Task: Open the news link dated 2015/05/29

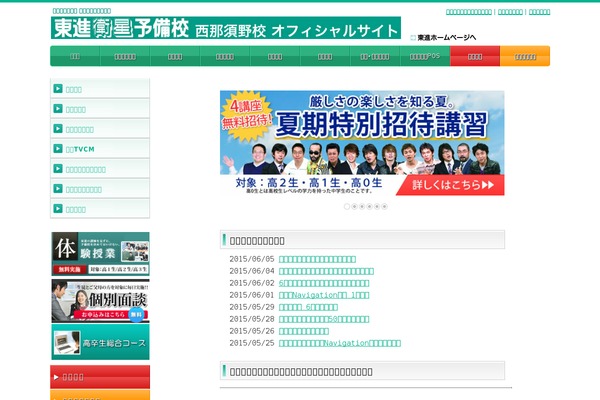Action: point(308,307)
